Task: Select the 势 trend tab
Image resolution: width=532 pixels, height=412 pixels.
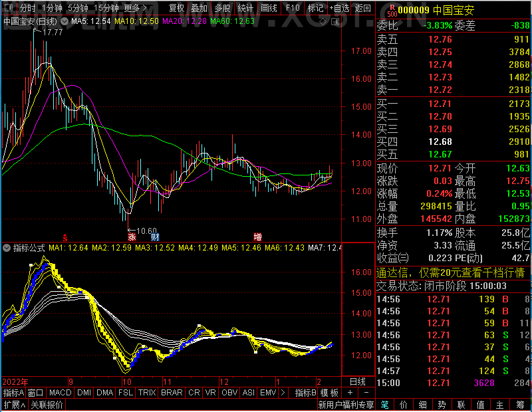Action: click(442, 405)
